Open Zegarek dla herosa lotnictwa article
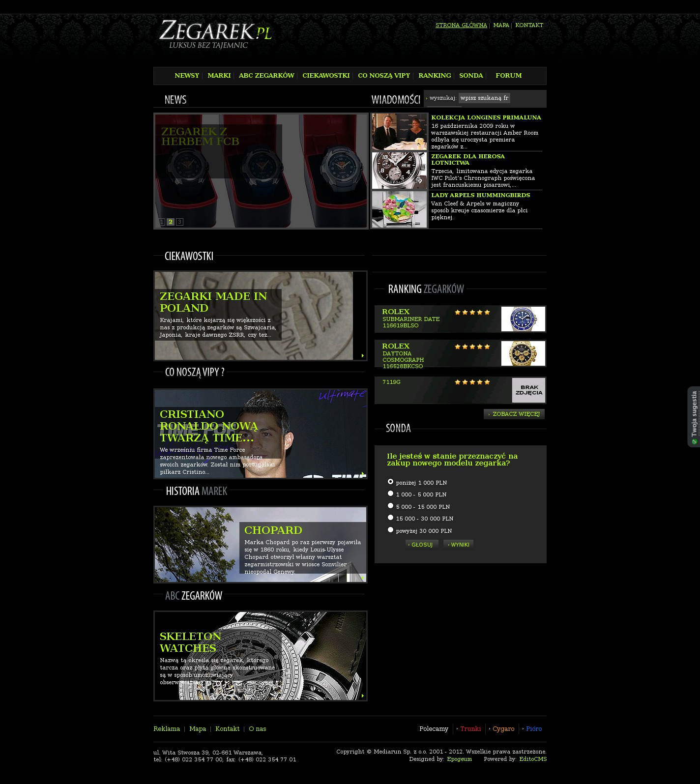The image size is (700, 784). [468, 160]
